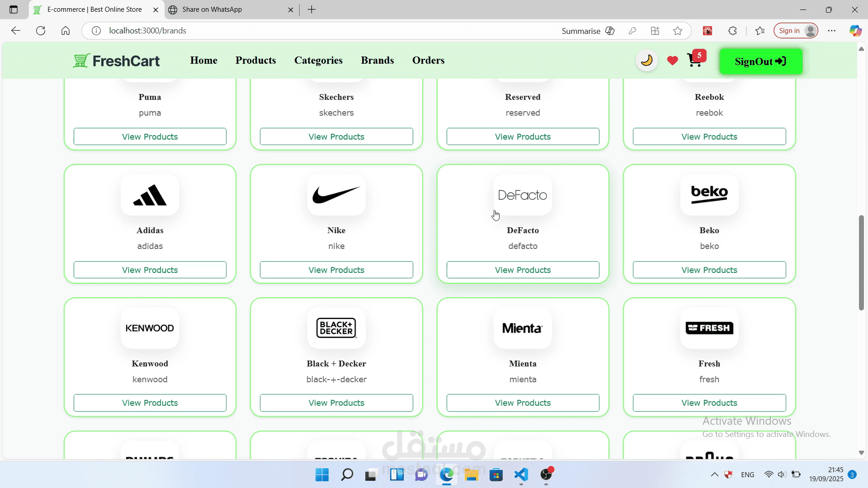Show hidden system tray icons
The width and height of the screenshot is (868, 488).
click(x=714, y=474)
